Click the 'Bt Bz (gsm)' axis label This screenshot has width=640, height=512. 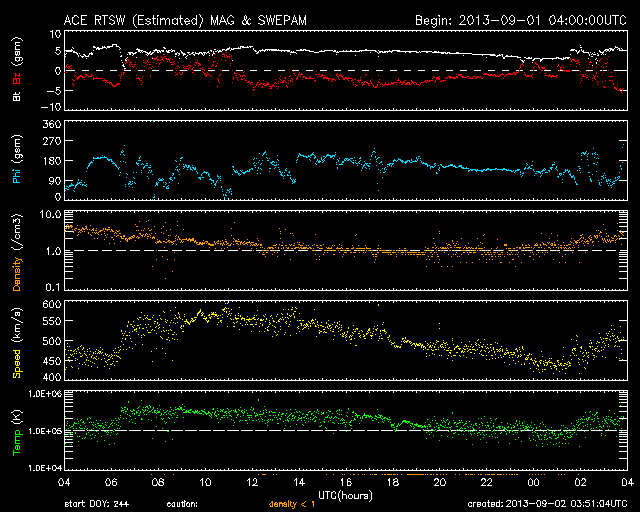click(17, 69)
